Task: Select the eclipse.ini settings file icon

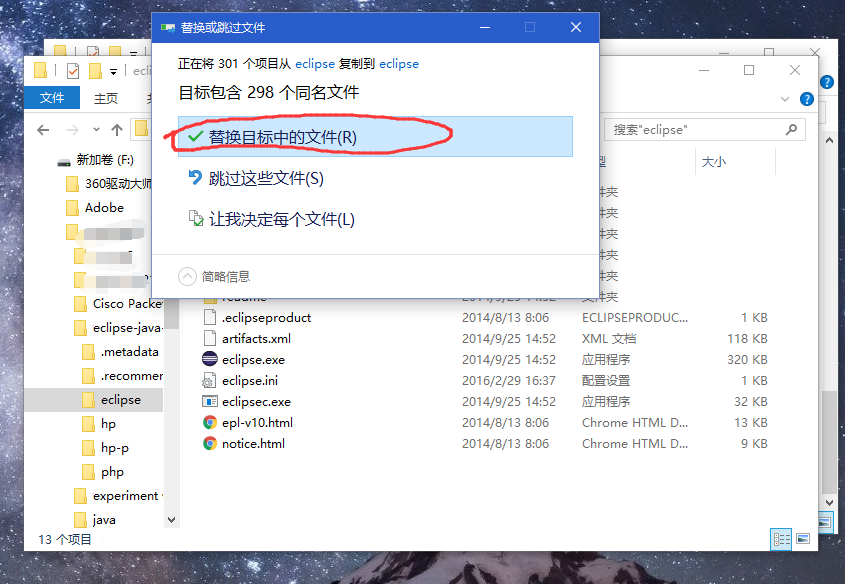Action: pos(210,380)
